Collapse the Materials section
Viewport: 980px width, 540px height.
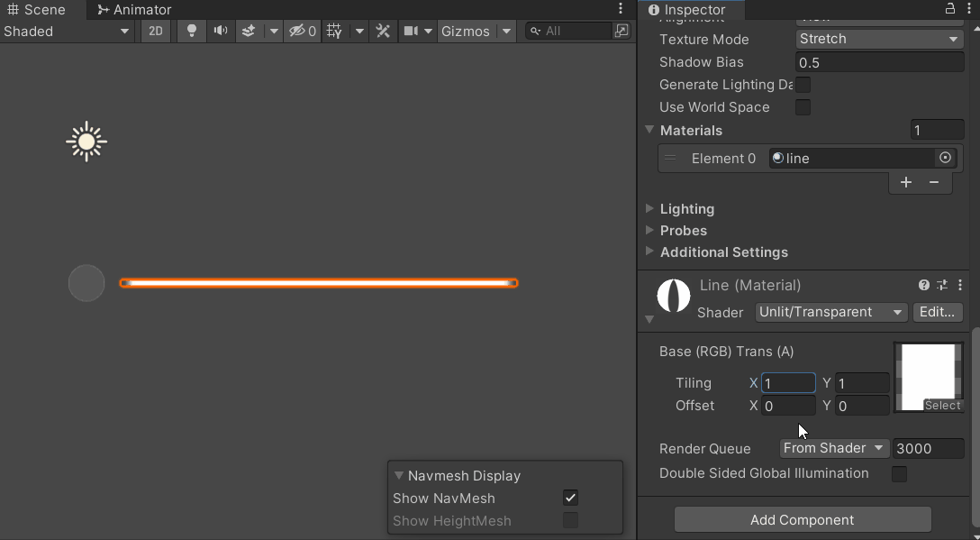649,130
